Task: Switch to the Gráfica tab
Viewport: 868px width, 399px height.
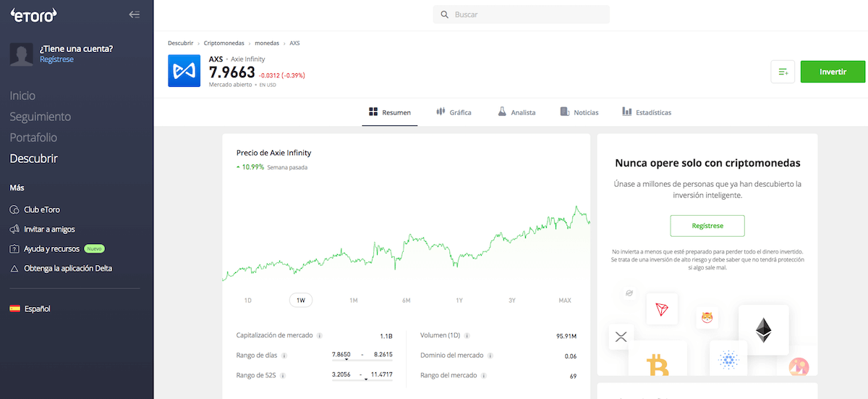Action: tap(454, 112)
